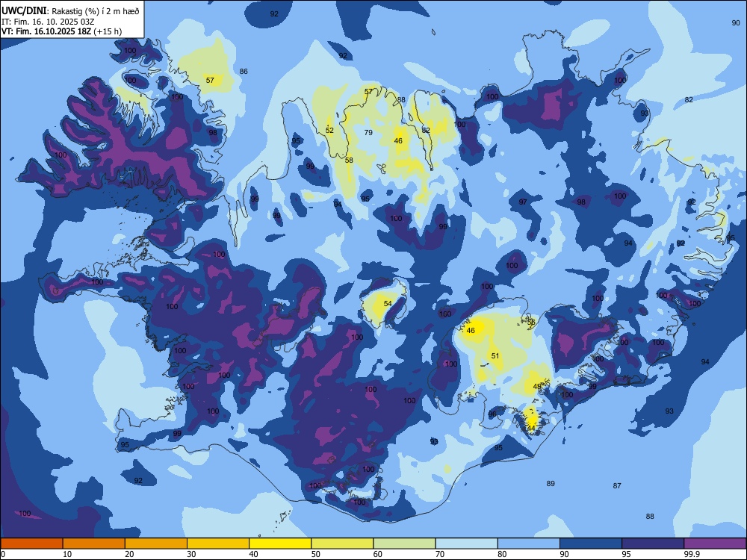Select the 30–40 legend color block
The width and height of the screenshot is (747, 560).
[218, 544]
